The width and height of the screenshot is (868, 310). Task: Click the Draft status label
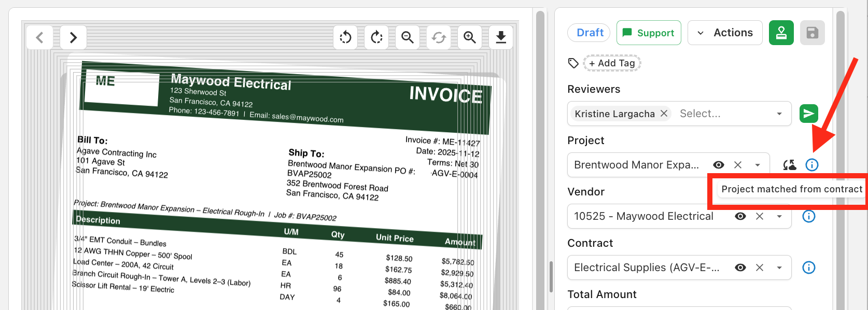tap(590, 33)
